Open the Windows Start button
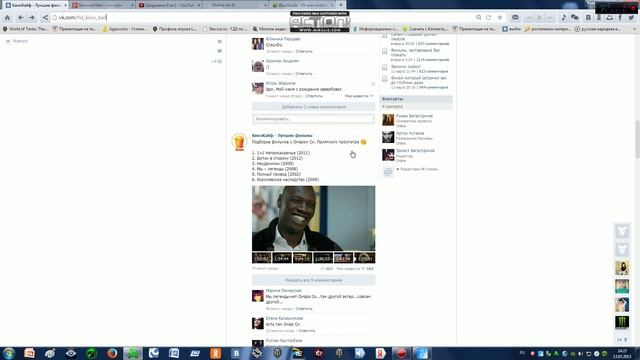The image size is (640, 360). point(9,353)
